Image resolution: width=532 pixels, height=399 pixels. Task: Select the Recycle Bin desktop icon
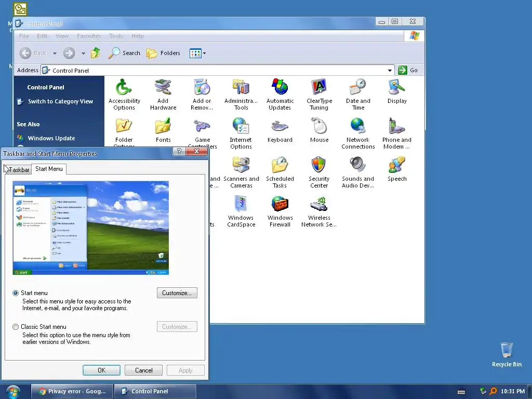pyautogui.click(x=507, y=354)
